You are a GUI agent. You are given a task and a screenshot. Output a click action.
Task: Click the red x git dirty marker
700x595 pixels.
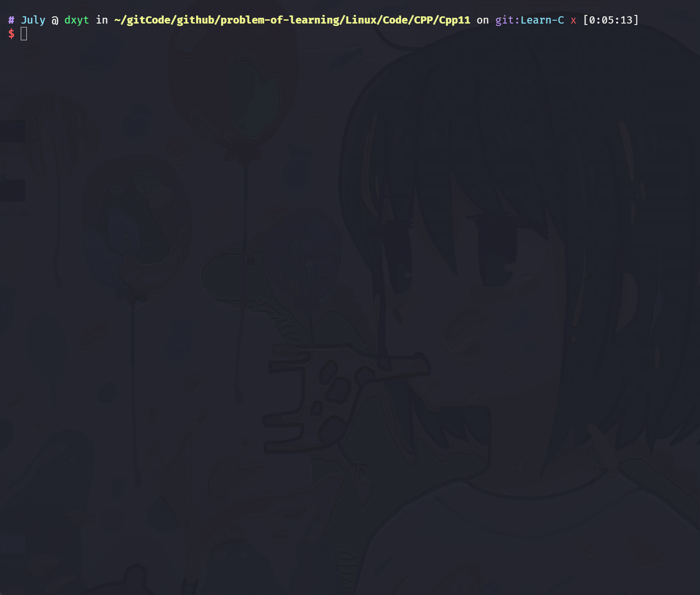pos(573,21)
